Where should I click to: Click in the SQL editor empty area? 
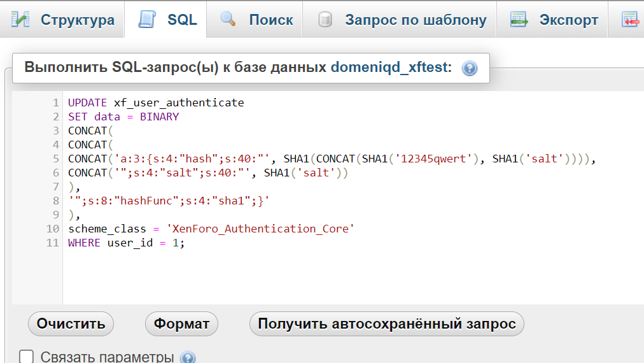click(353, 276)
